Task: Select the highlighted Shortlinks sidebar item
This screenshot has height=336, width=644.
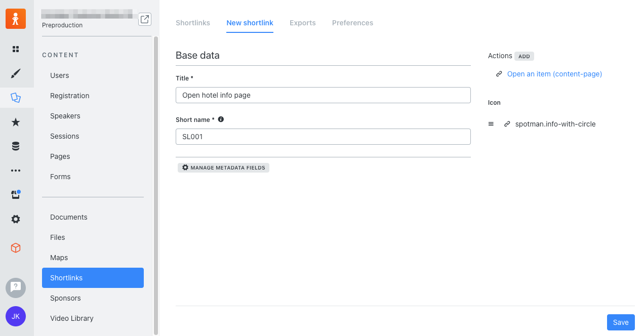Action: click(x=93, y=278)
